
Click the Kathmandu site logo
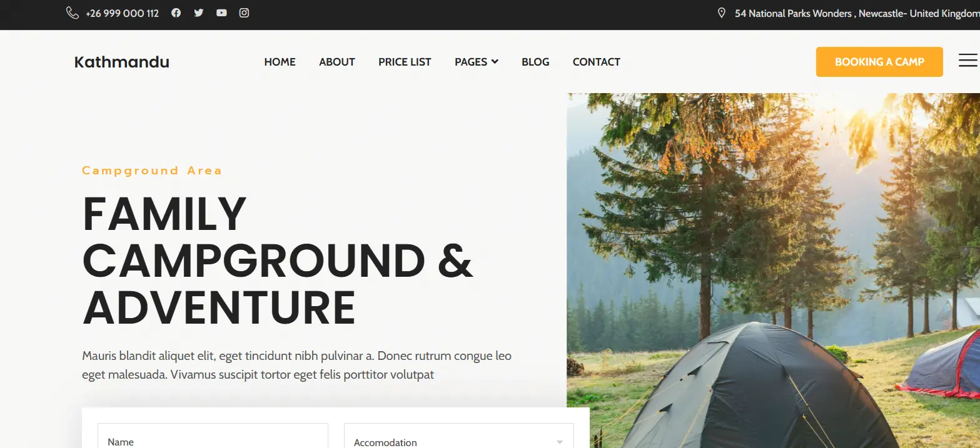122,62
